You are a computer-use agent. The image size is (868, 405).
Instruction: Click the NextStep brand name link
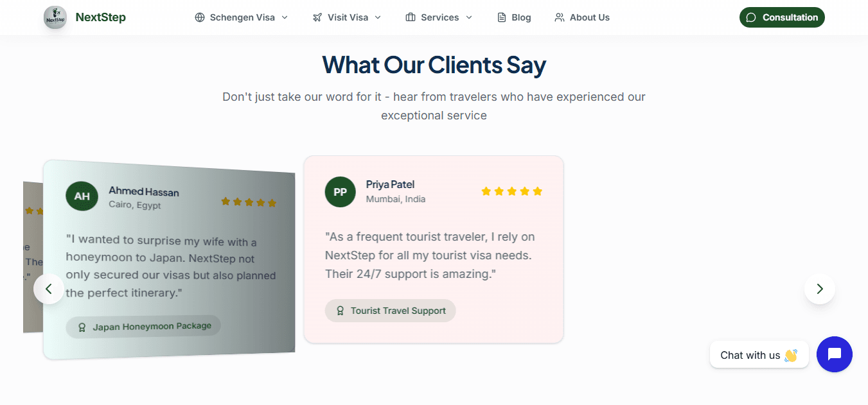coord(101,17)
